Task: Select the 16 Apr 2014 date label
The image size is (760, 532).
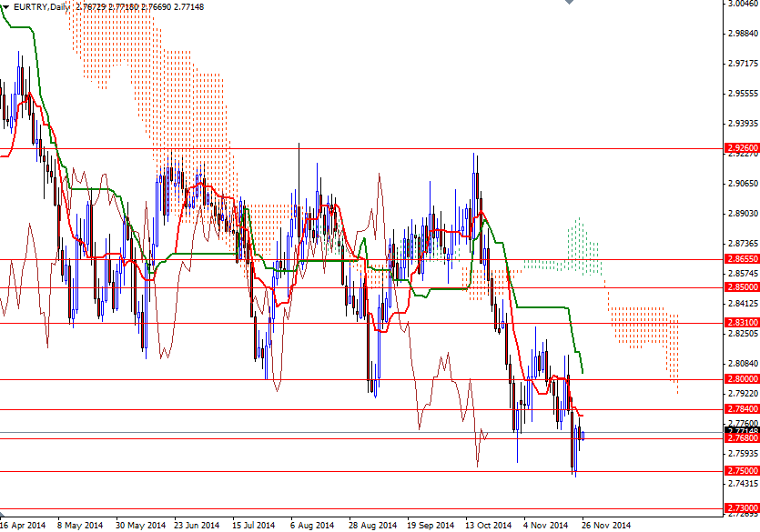Action: pos(24,524)
